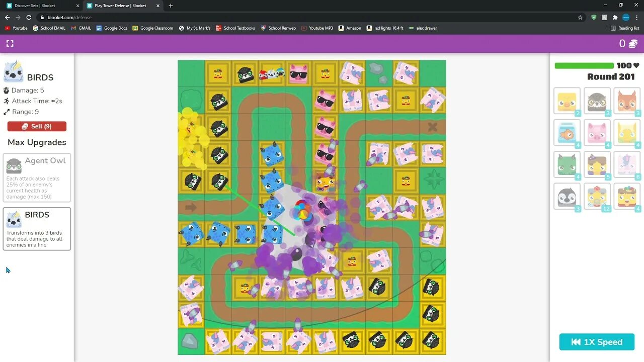The image size is (644, 362).
Task: Open the green shield extension
Action: (x=594, y=17)
